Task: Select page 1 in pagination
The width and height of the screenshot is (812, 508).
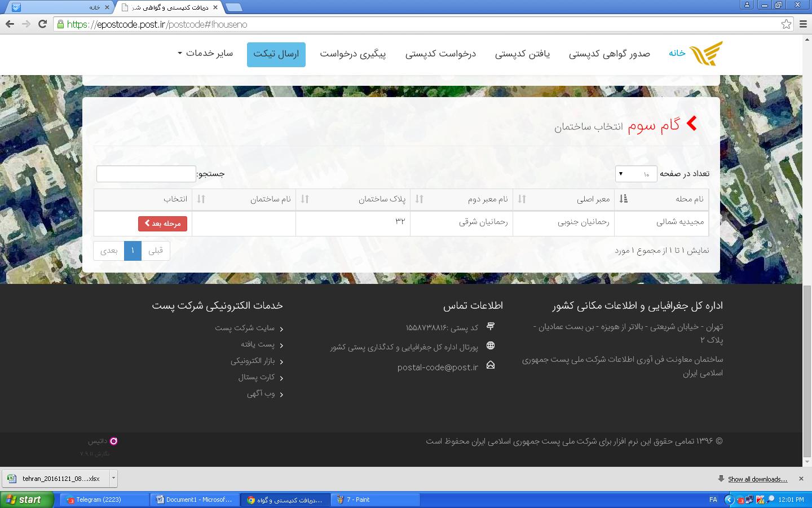Action: tap(133, 251)
